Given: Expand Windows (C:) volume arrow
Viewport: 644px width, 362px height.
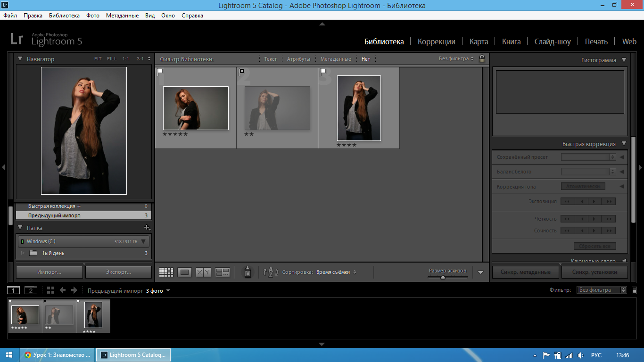Looking at the screenshot, I should coord(144,241).
